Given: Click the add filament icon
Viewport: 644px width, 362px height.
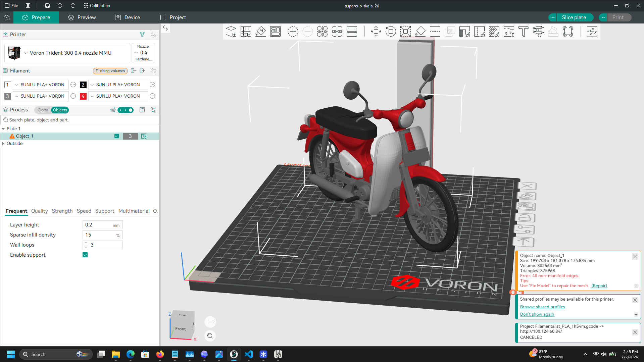Looking at the screenshot, I should 143,71.
